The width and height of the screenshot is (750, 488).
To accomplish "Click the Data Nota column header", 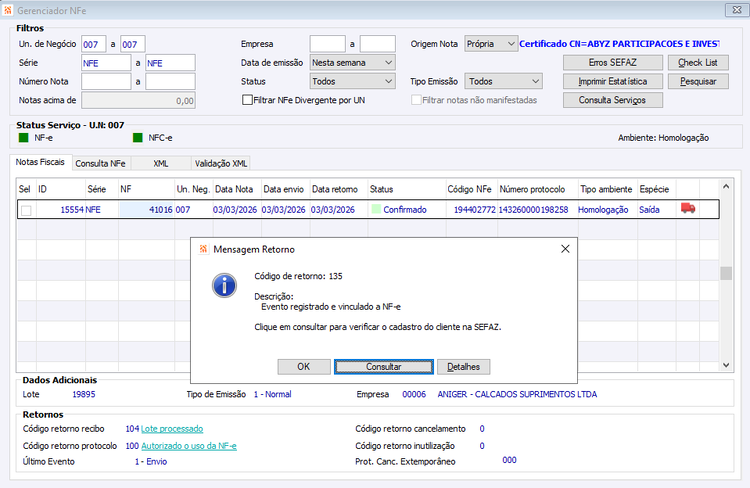I will click(237, 189).
